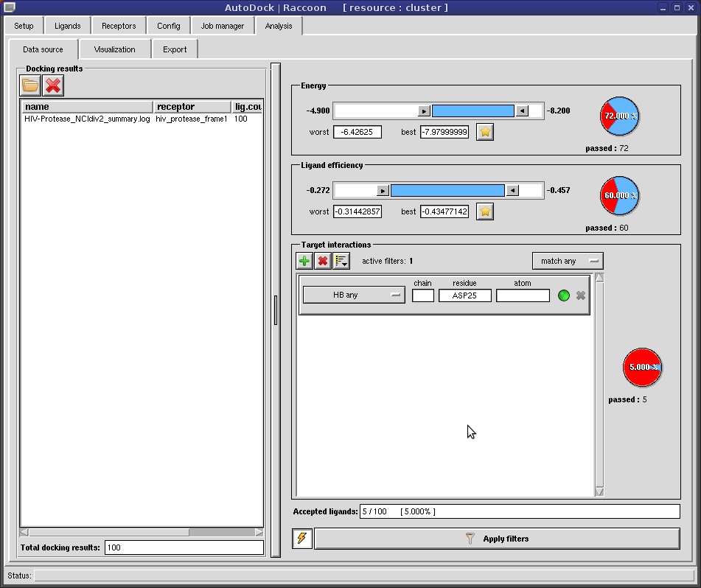Click the Energy 72% pie chart

620,116
